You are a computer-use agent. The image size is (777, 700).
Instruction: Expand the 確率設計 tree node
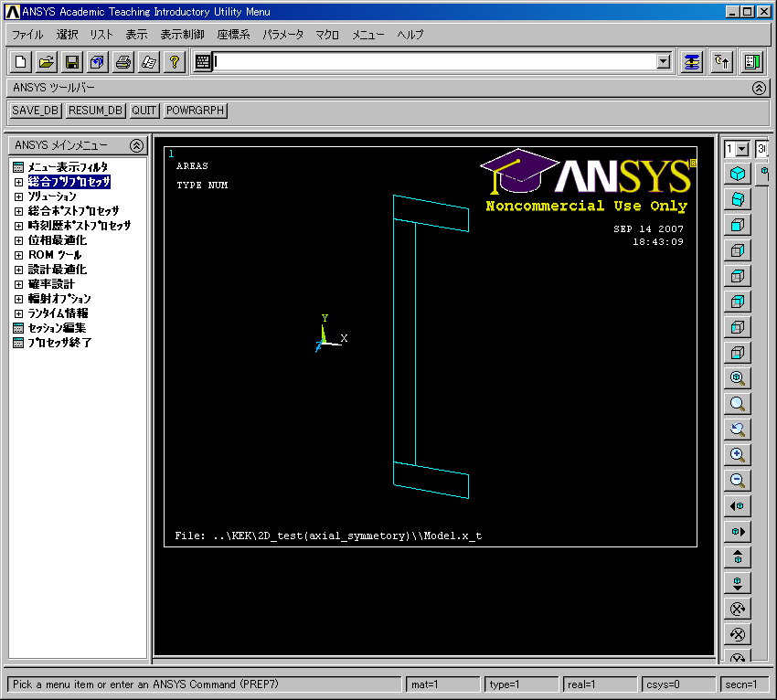(x=18, y=284)
